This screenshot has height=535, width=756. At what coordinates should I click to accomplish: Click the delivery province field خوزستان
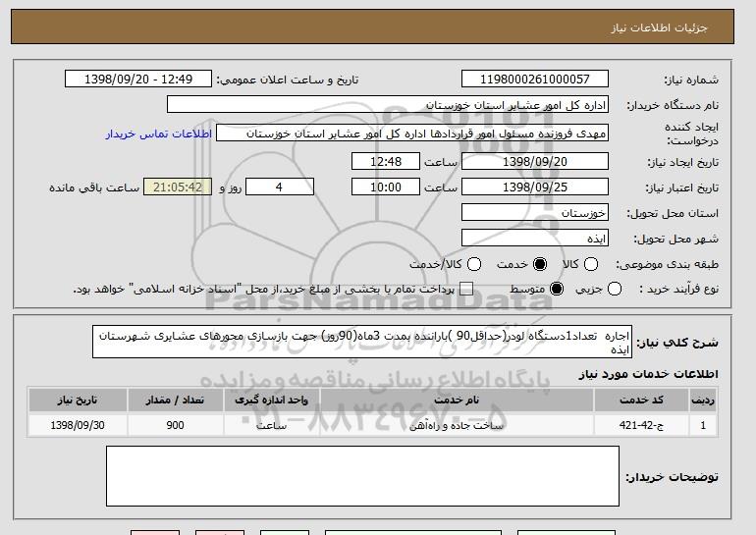pyautogui.click(x=535, y=213)
